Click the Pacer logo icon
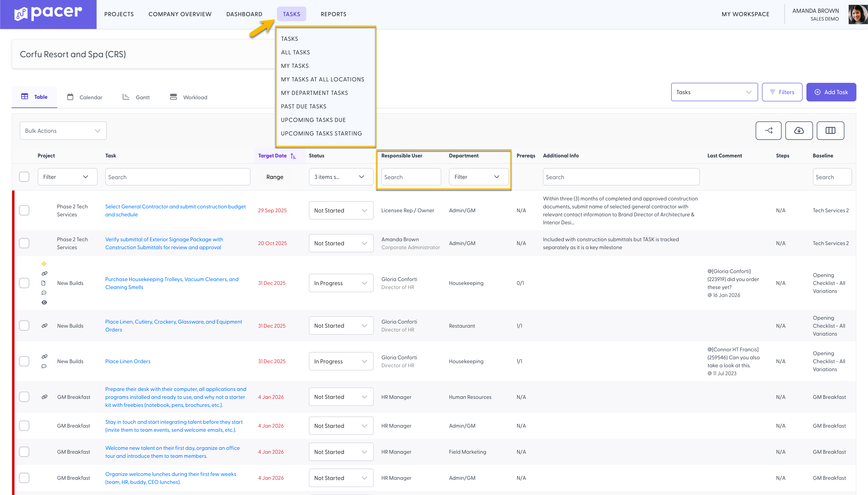 (21, 14)
